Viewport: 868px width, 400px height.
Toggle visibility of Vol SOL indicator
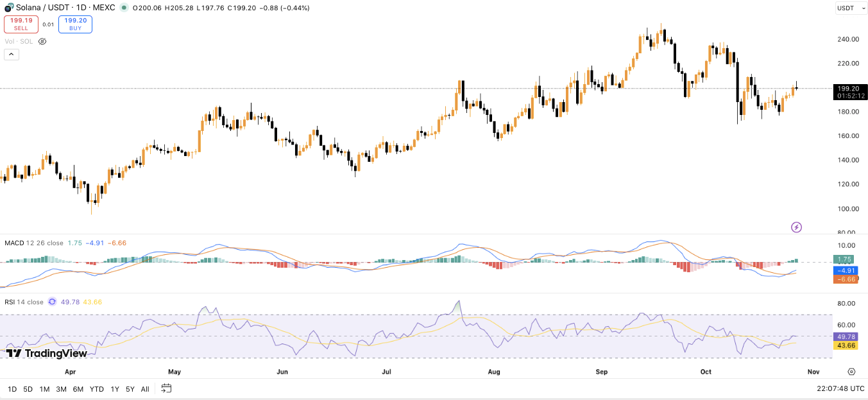[x=42, y=41]
